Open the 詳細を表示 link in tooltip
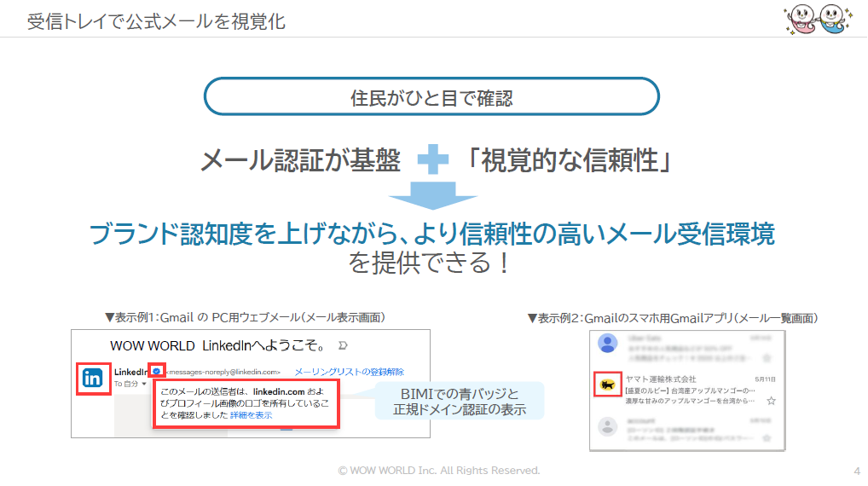The image size is (868, 486). tap(251, 414)
